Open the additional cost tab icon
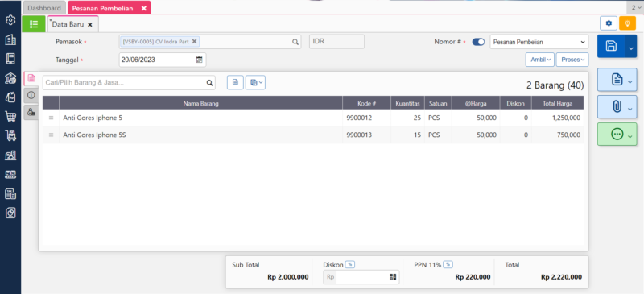 (x=31, y=111)
